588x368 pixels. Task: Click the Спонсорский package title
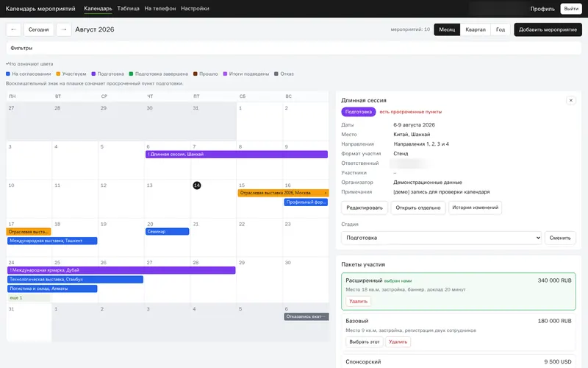[x=363, y=361]
